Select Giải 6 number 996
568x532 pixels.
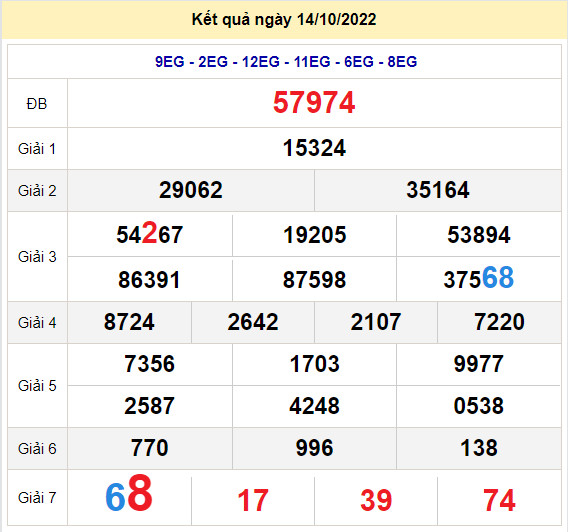tap(314, 448)
